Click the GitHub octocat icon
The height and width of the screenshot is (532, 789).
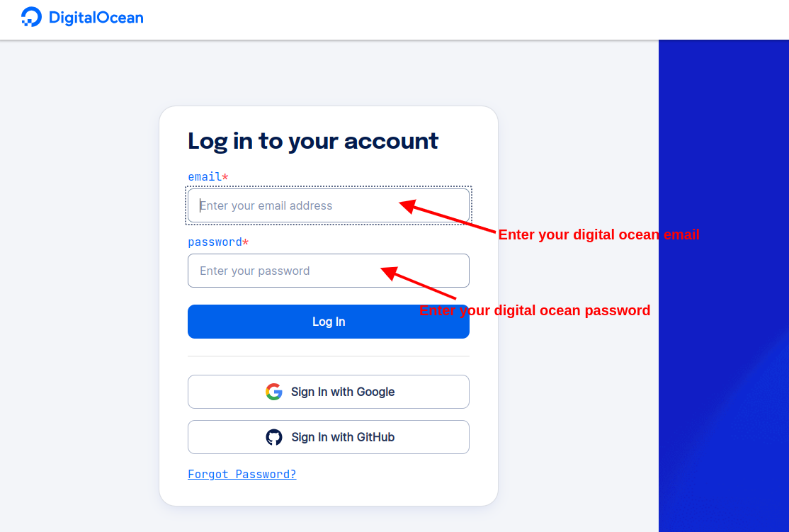(274, 437)
